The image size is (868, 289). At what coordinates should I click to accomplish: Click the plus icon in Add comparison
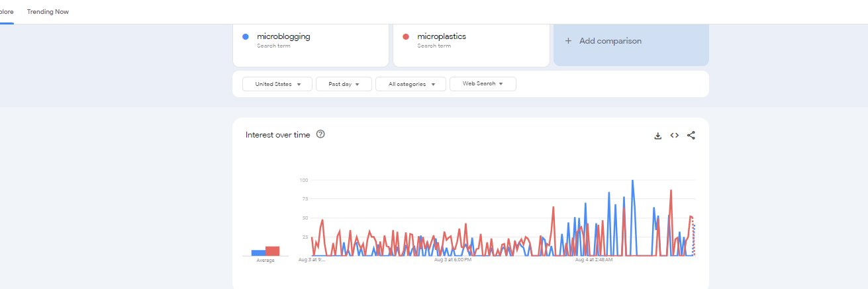click(568, 41)
